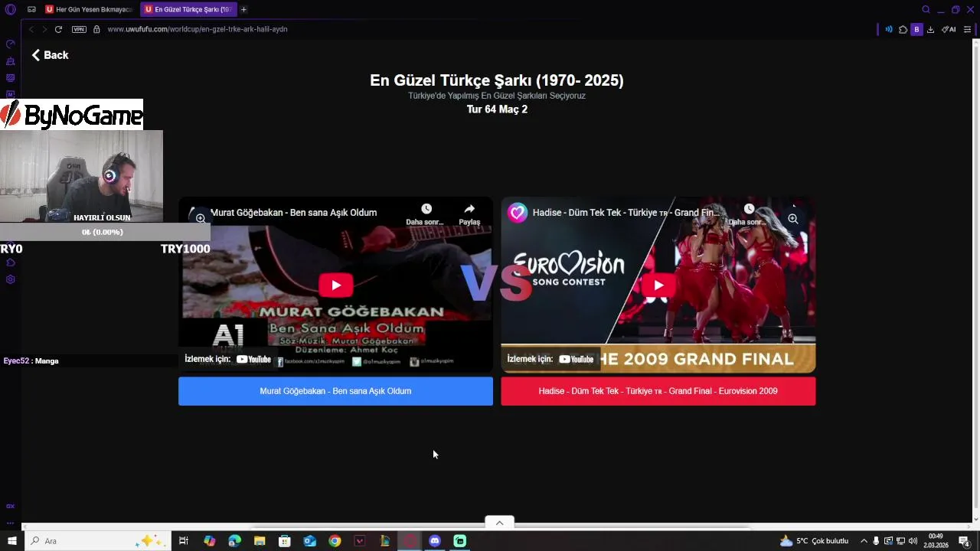Focus the uwufufu.com address bar
Screen dimensions: 980x551
198,29
